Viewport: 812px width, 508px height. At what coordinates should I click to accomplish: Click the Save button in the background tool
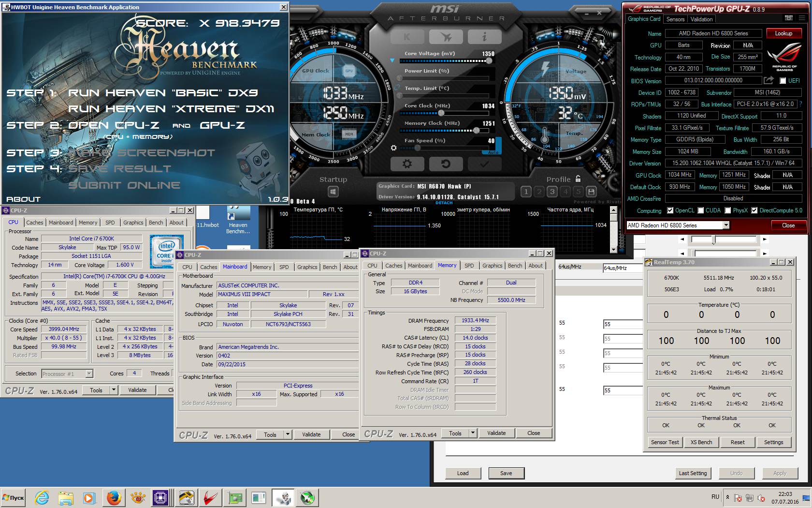(506, 473)
